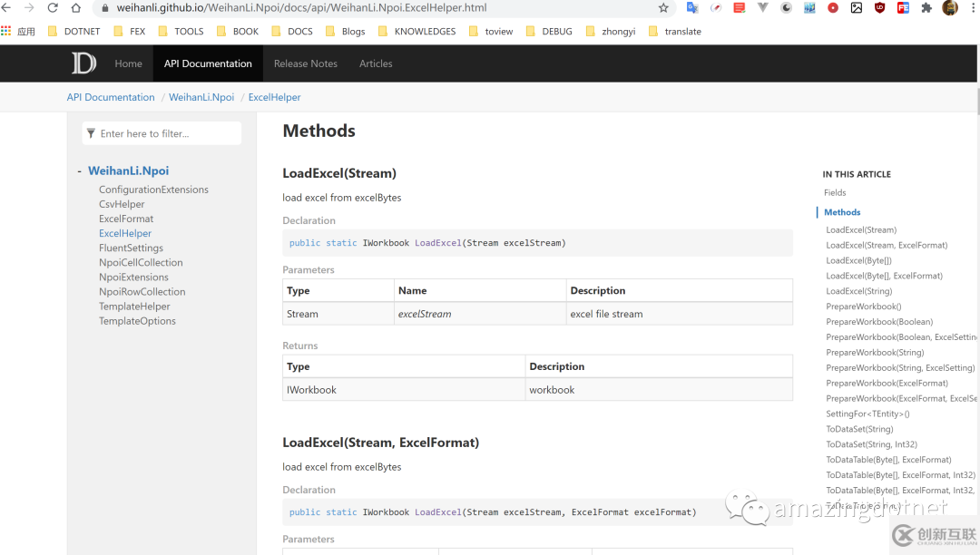Bookmark this page with the star icon
980x555 pixels.
663,8
